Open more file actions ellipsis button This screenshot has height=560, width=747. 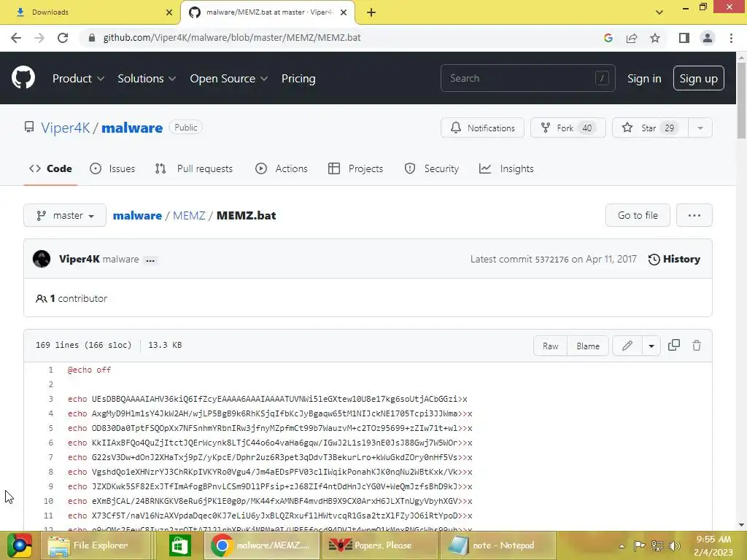[694, 215]
